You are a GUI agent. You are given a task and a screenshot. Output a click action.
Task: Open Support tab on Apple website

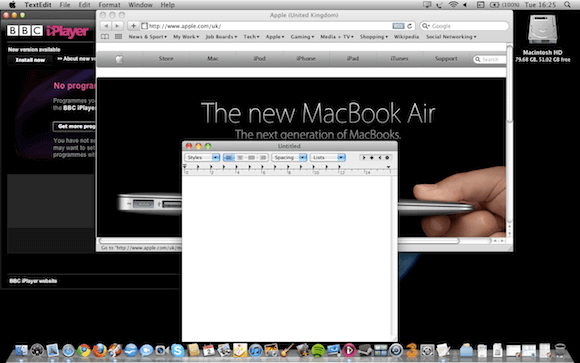[x=446, y=58]
